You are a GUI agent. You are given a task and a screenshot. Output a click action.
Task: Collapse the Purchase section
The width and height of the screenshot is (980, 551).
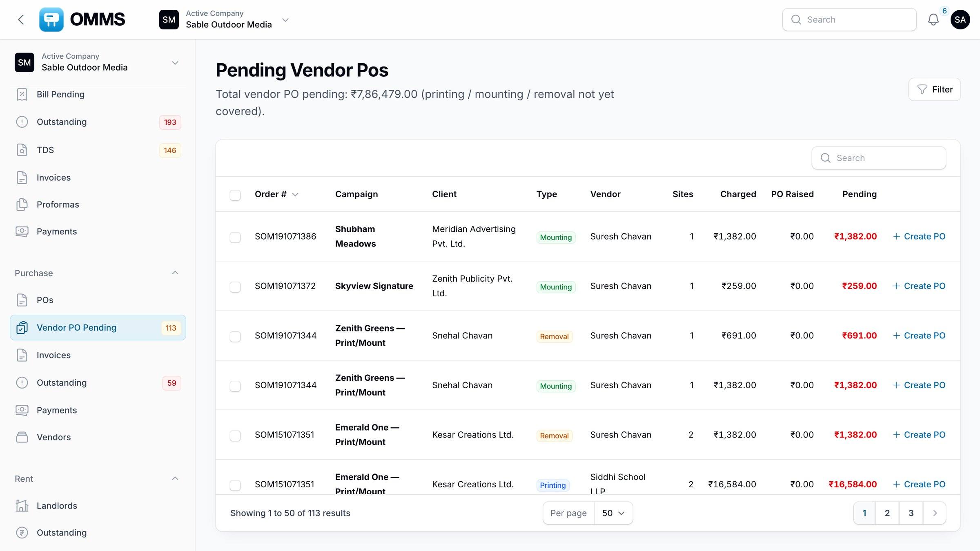tap(175, 273)
